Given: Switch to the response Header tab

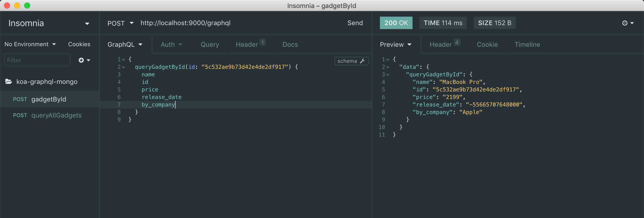Looking at the screenshot, I should 445,44.
